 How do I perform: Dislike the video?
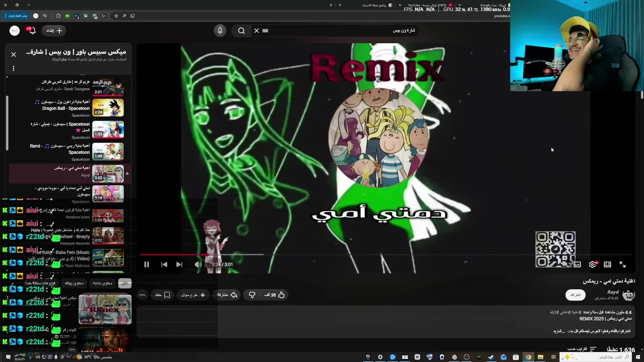[x=252, y=295]
